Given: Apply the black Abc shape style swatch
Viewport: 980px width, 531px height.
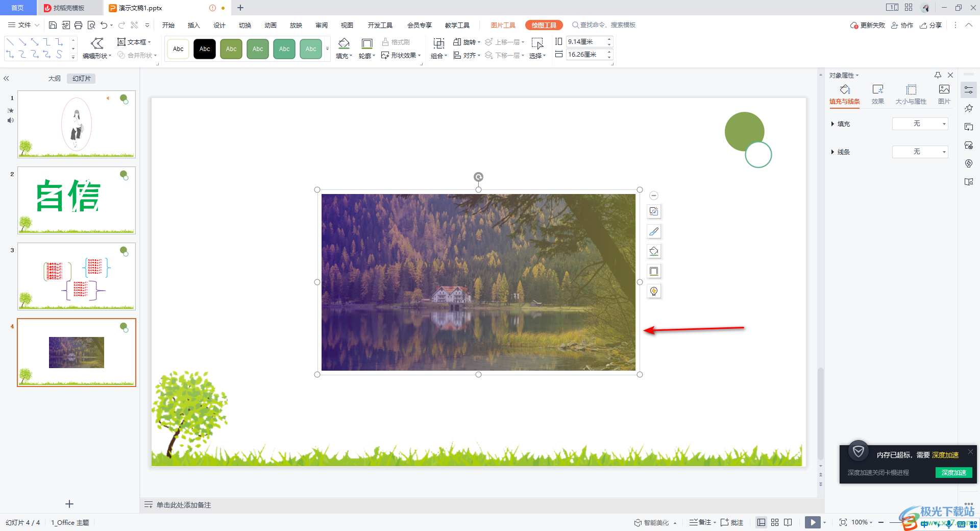Looking at the screenshot, I should coord(205,49).
